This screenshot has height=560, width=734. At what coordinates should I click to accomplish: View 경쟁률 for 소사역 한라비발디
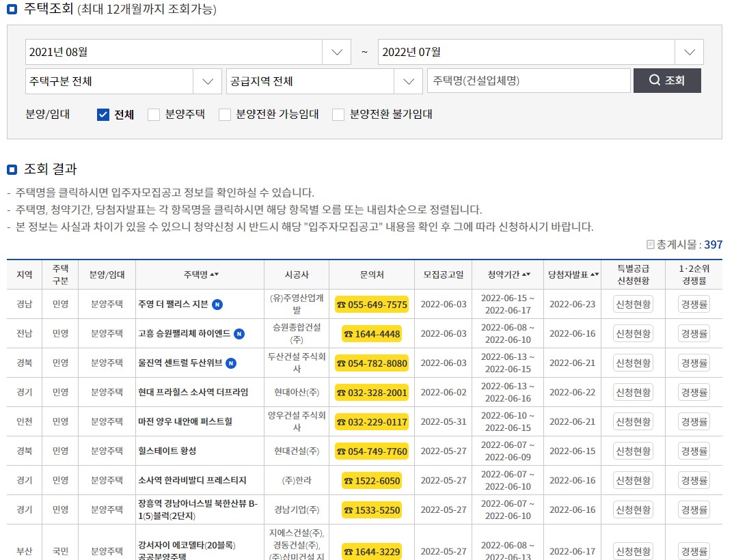(694, 481)
